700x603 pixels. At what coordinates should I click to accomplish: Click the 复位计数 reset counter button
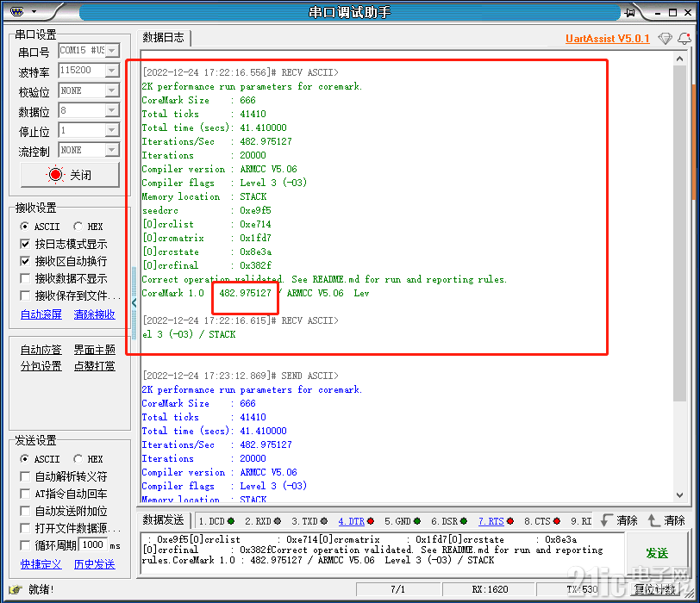pos(655,589)
